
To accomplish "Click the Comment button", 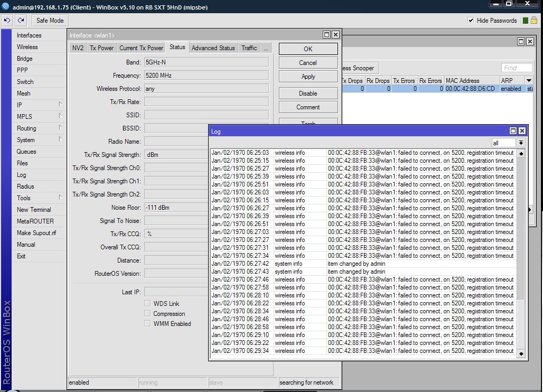I will click(308, 107).
